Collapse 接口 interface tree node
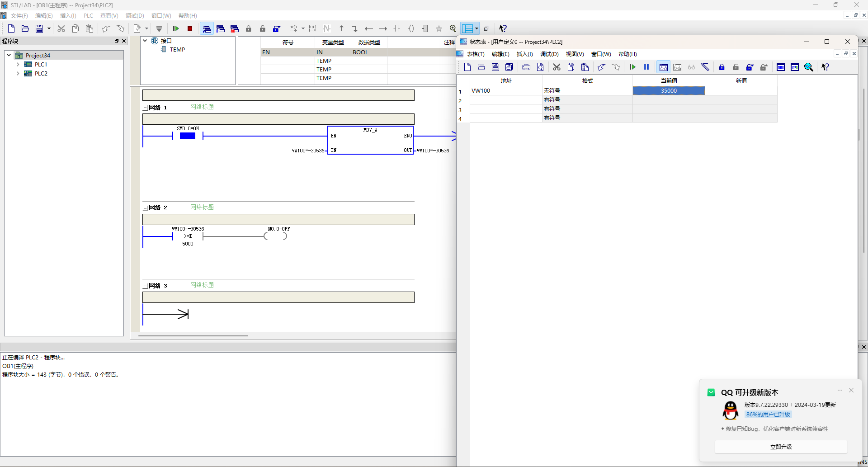Image resolution: width=868 pixels, height=467 pixels. coord(145,41)
